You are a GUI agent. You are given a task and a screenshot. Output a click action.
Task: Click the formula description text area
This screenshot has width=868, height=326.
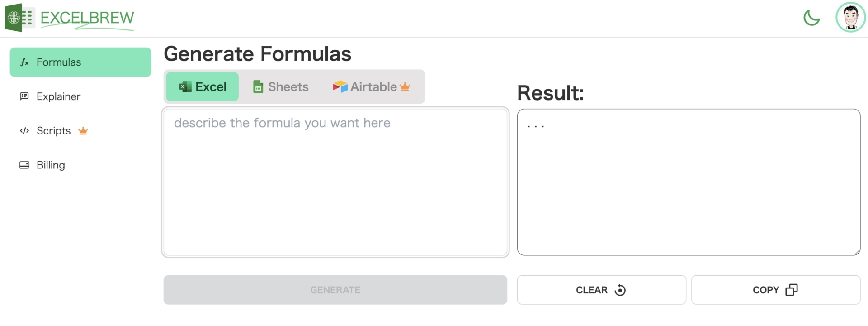[335, 182]
